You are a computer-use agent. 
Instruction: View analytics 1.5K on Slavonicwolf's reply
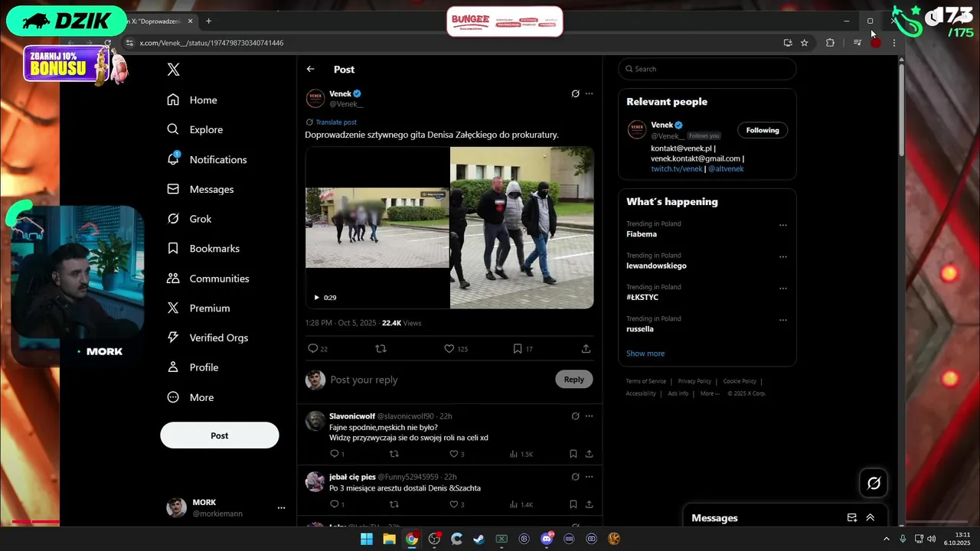521,454
